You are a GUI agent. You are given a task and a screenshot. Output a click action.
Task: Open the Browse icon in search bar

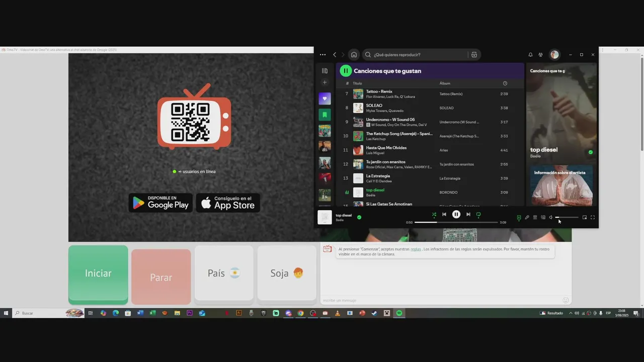click(474, 55)
